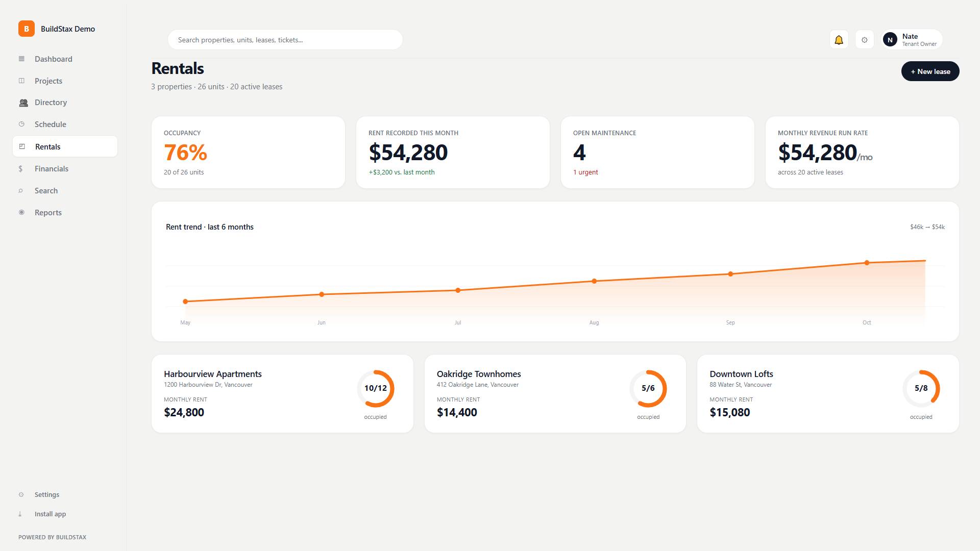980x551 pixels.
Task: Click the 5/6 occupancy ring for Oakridge
Action: 648,388
